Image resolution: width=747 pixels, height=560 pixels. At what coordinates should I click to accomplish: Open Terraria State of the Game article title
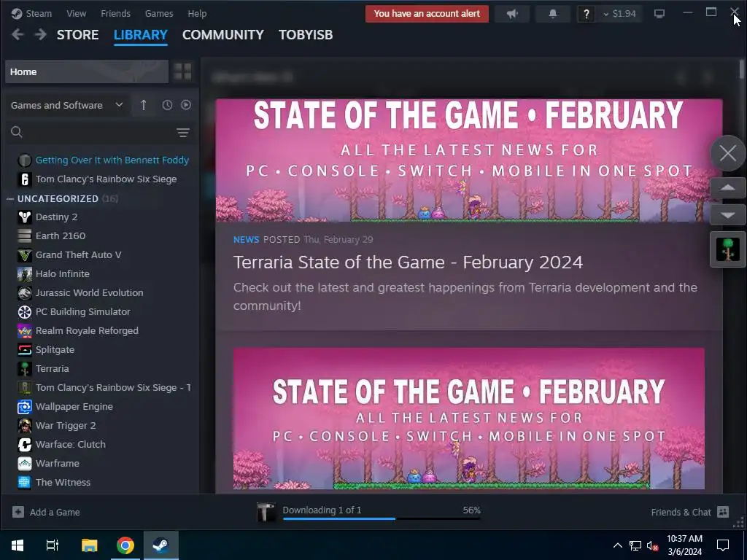click(408, 262)
